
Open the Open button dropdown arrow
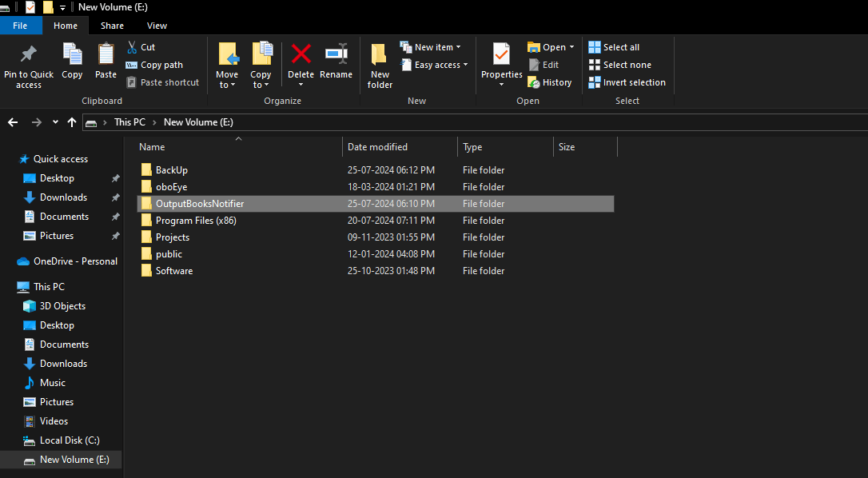coord(571,47)
